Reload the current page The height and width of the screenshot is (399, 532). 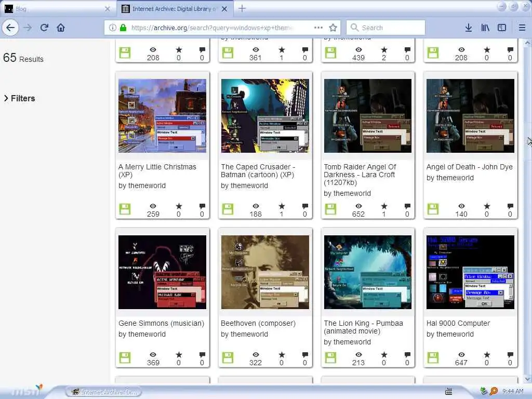coord(44,28)
